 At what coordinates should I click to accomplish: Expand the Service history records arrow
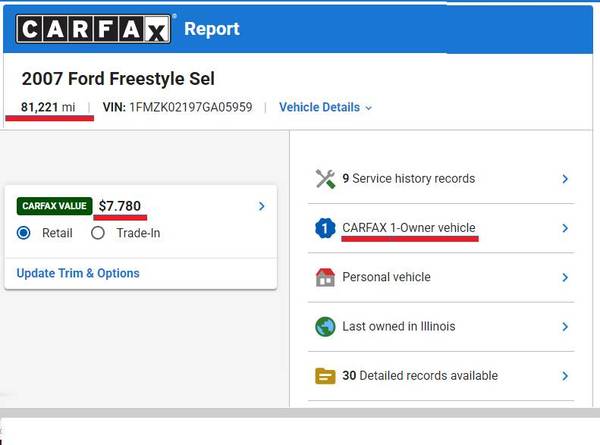(x=565, y=179)
